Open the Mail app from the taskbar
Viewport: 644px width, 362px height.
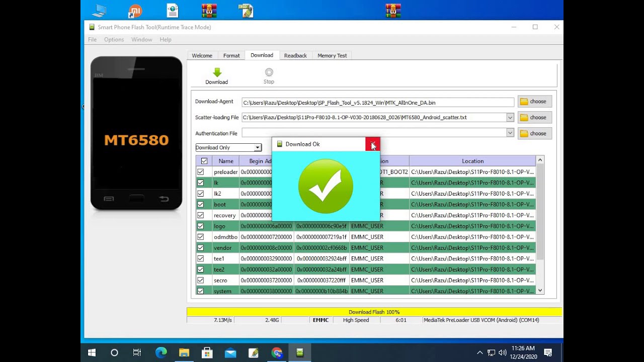click(230, 353)
